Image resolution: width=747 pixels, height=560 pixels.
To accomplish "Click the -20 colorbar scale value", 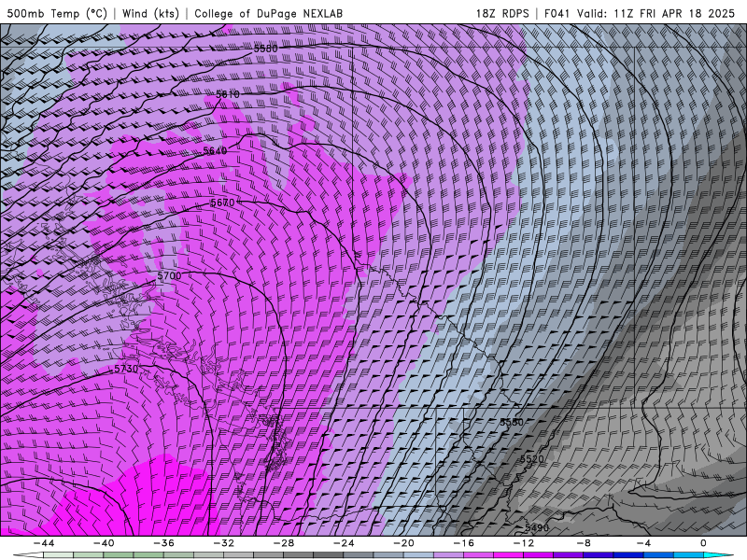I will pyautogui.click(x=403, y=543).
